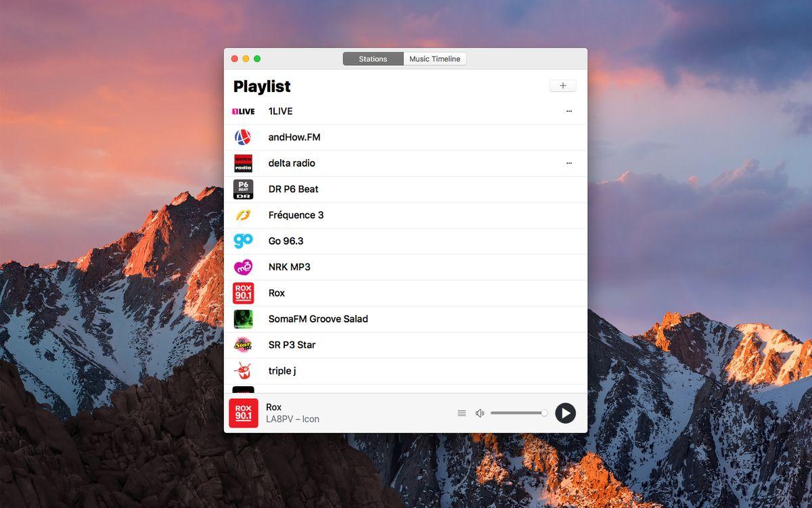
Task: Choose SR P3 Star from the playlist
Action: pos(292,345)
